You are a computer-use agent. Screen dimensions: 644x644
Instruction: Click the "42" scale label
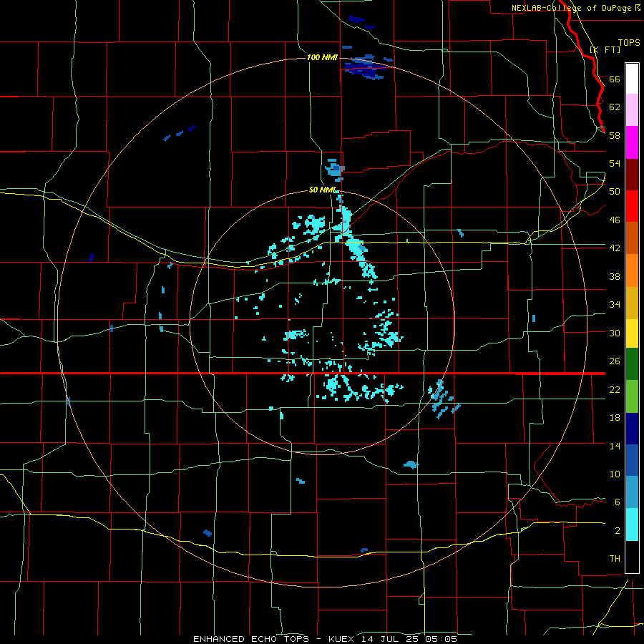(615, 248)
